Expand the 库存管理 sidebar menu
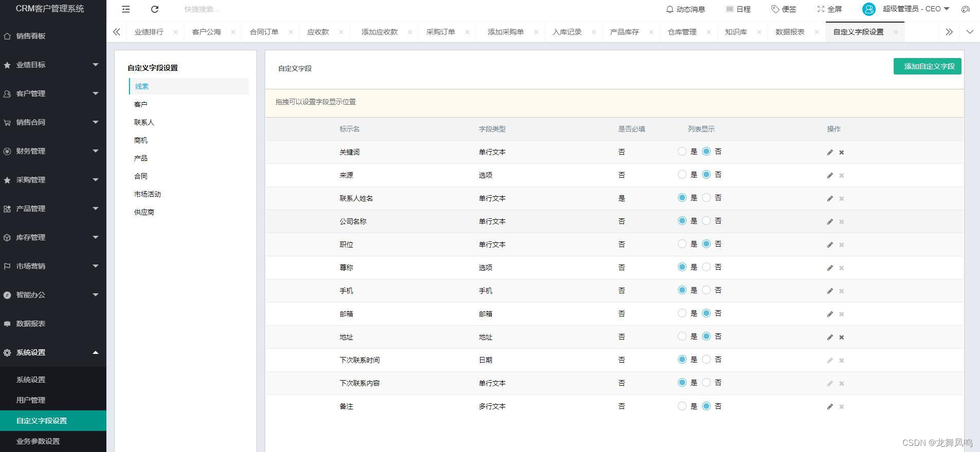The height and width of the screenshot is (452, 980). point(53,237)
